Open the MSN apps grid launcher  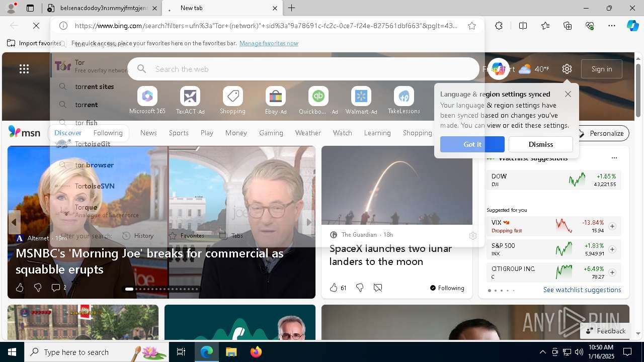pos(24,69)
